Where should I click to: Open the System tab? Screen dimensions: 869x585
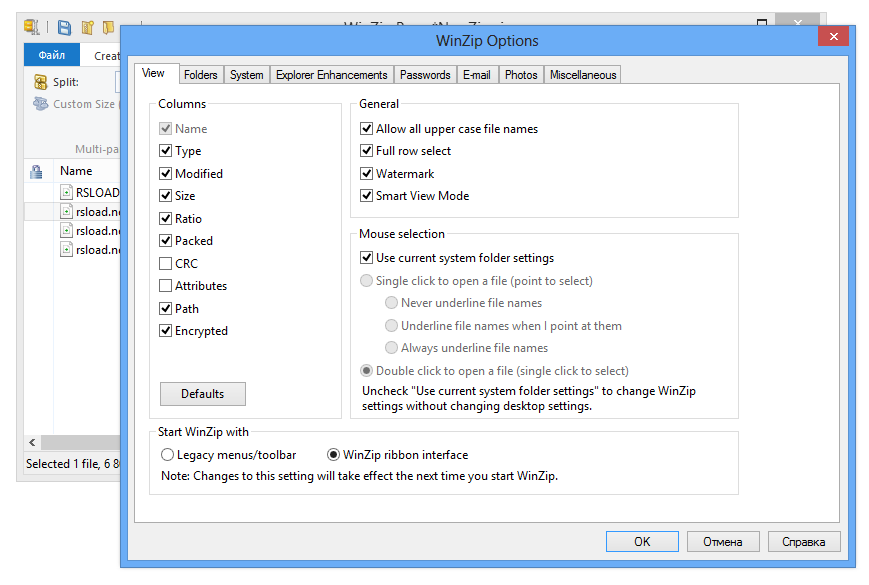tap(247, 75)
